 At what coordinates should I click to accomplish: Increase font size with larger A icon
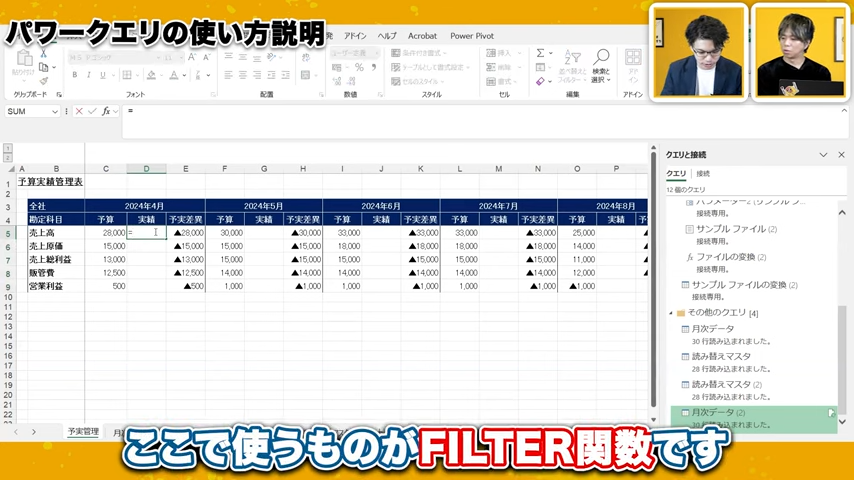192,57
